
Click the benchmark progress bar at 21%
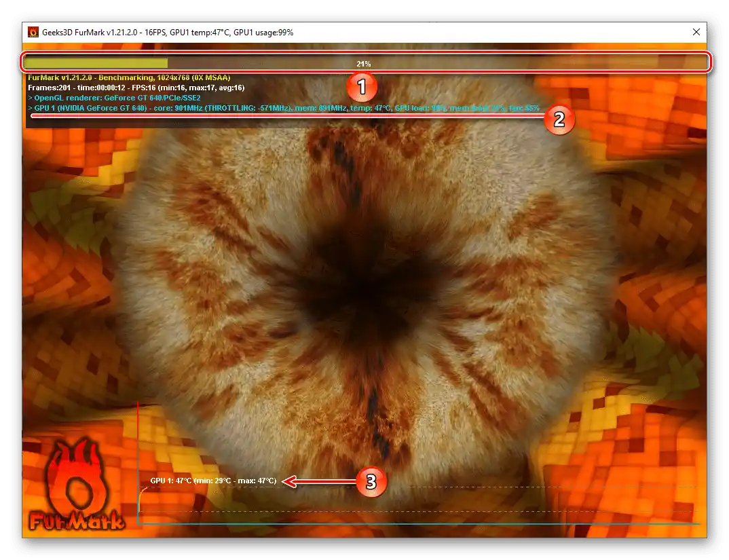click(x=365, y=62)
